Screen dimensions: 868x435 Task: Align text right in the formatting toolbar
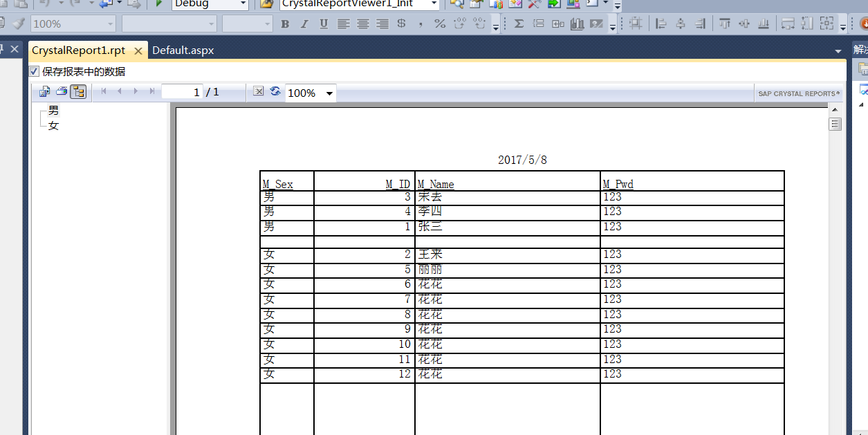point(382,24)
